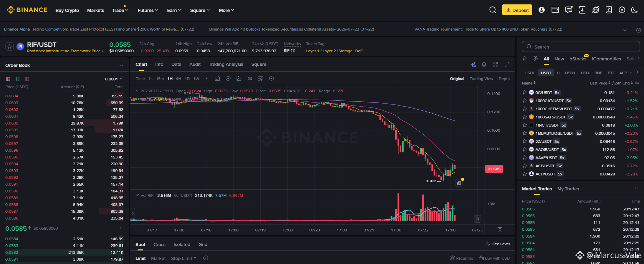Screen dimensions: 644x264
Task: Click the yellow Deposit button
Action: [517, 10]
